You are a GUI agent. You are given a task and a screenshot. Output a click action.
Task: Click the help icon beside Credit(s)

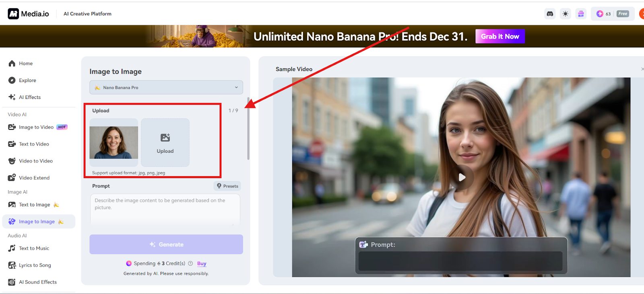tap(190, 263)
